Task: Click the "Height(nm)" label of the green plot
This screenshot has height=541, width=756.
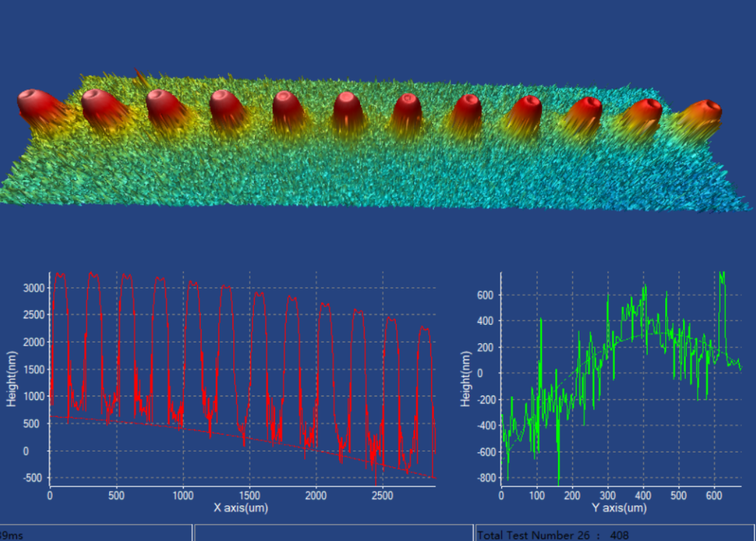Action: pyautogui.click(x=465, y=379)
